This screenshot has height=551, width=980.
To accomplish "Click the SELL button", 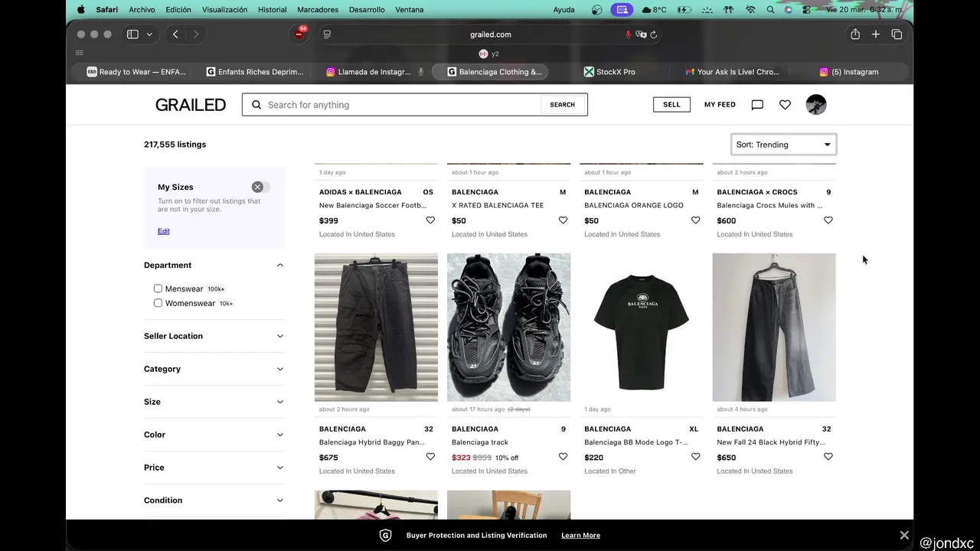I will point(671,105).
